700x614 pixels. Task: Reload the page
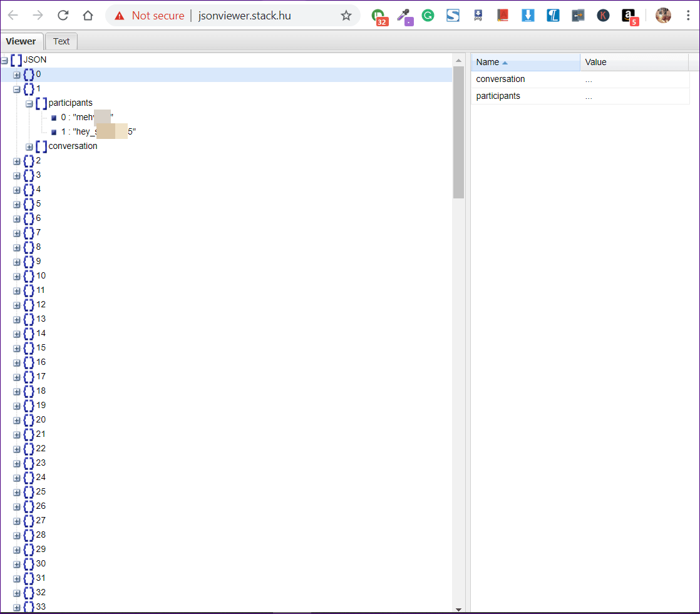[x=63, y=16]
